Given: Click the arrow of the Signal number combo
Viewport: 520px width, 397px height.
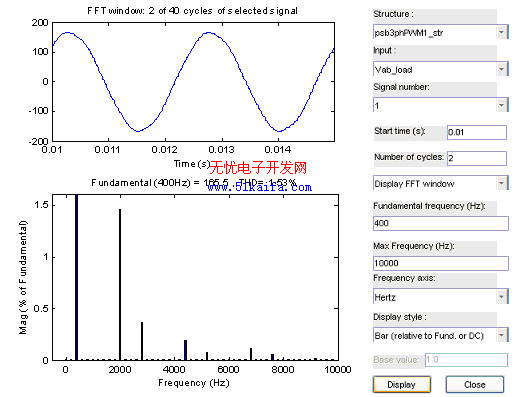Looking at the screenshot, I should tap(501, 105).
